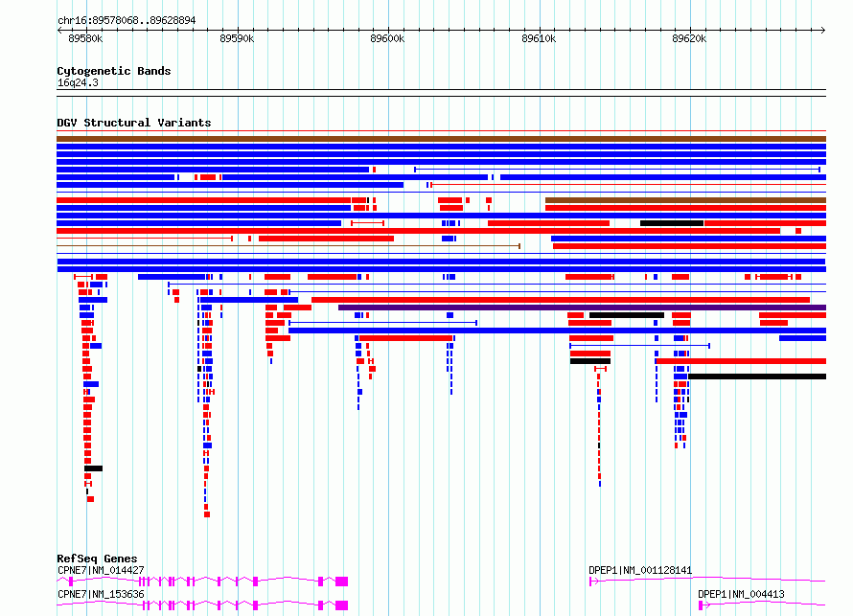
Task: Click the 89610k ruler label
Action: point(539,38)
